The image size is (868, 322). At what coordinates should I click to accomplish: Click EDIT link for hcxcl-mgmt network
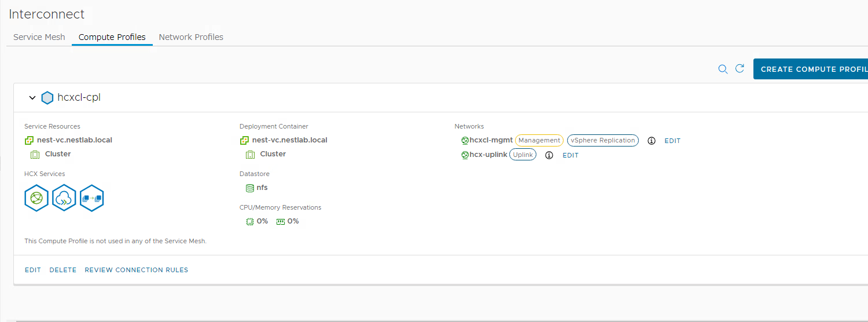(x=672, y=141)
